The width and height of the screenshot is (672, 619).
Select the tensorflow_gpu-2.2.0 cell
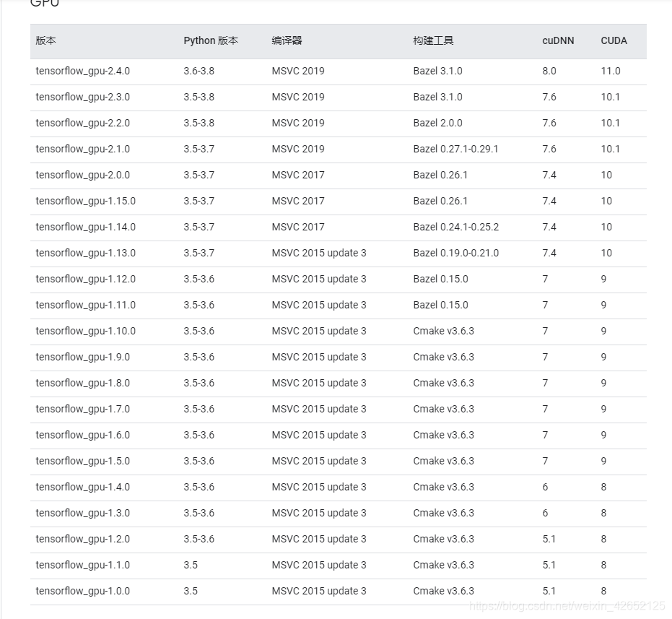point(83,123)
